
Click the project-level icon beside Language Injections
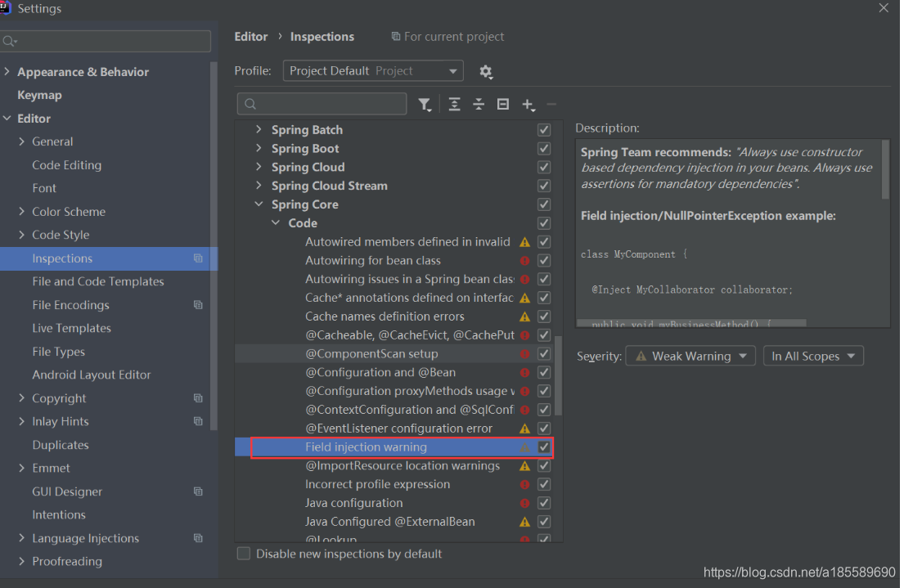(198, 538)
